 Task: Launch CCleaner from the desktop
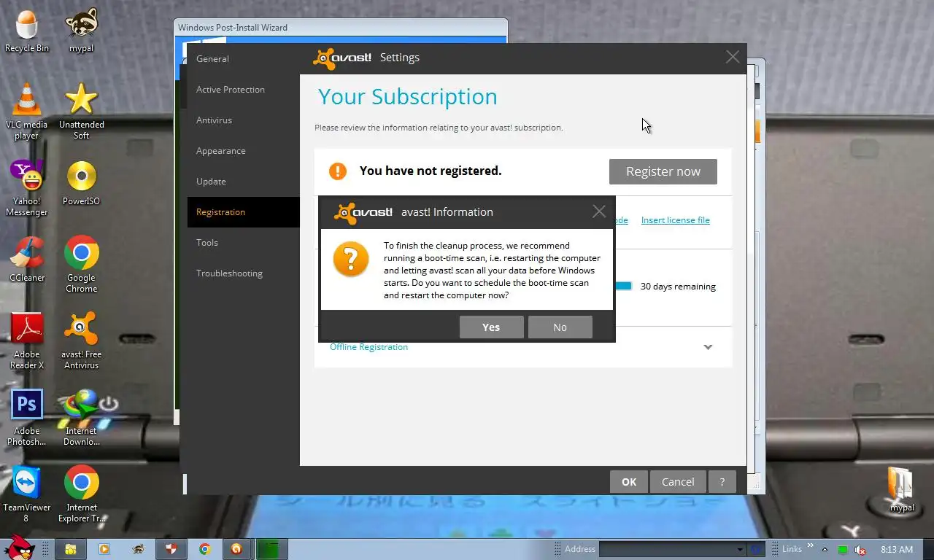[x=27, y=260]
